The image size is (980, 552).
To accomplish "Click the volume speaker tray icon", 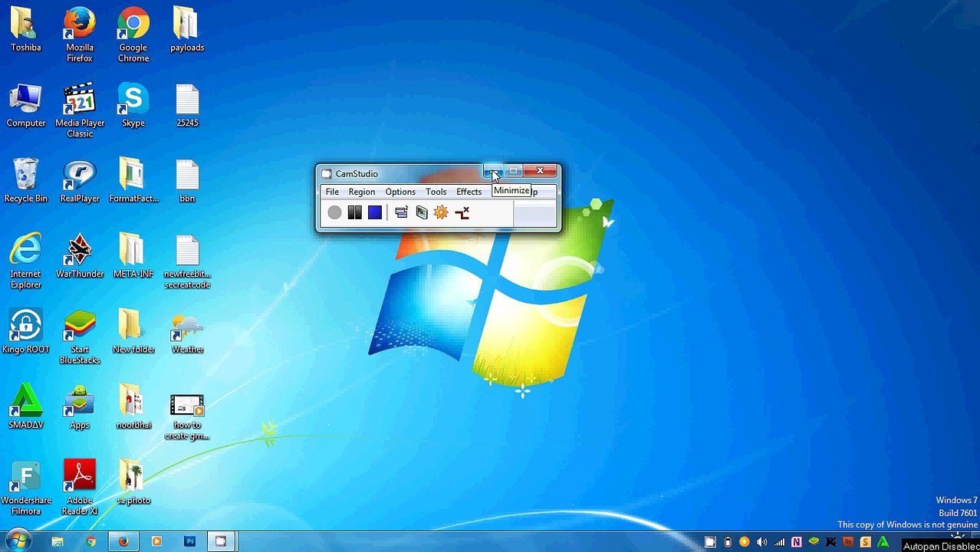I will point(761,543).
